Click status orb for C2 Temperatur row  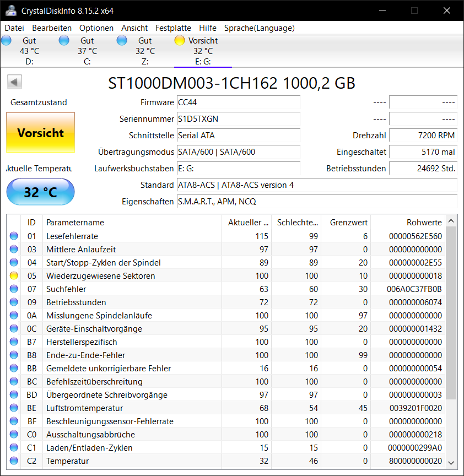[x=14, y=461]
